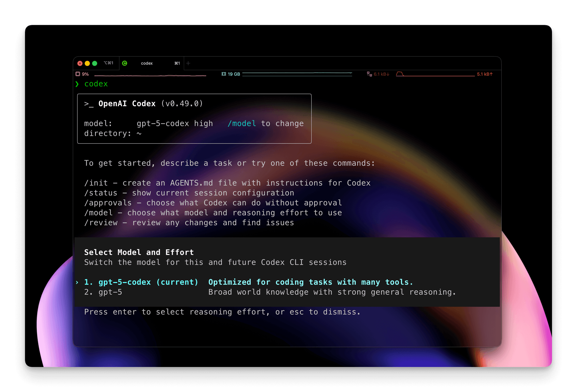Click the CPU chip icon in the status bar
This screenshot has height=392, width=577.
pyautogui.click(x=78, y=74)
